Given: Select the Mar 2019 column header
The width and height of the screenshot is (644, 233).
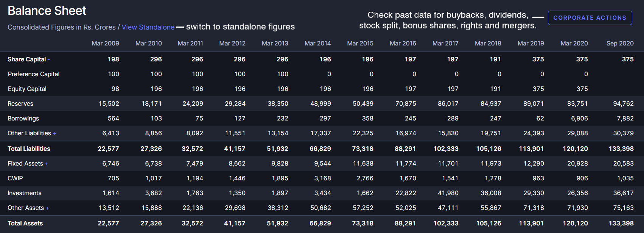Looking at the screenshot, I should pyautogui.click(x=531, y=43).
